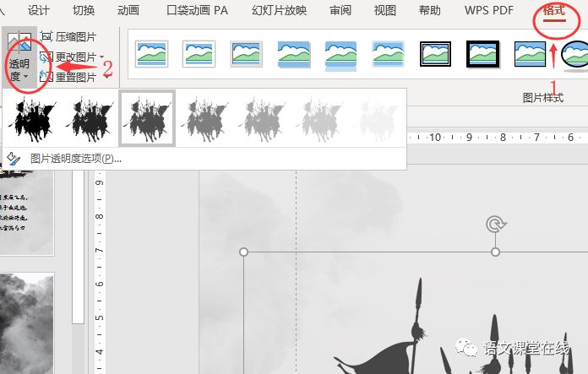Choose the second transparency preset (15%)
Screen dimensions: 588x374
pos(90,118)
